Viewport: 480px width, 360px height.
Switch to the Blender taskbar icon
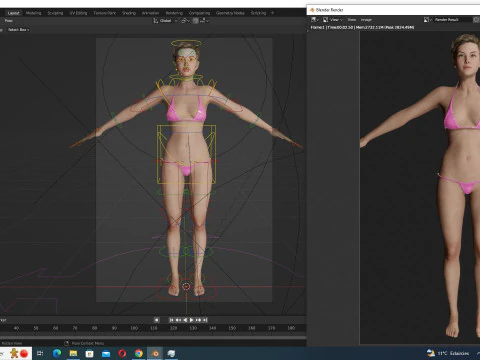155,353
